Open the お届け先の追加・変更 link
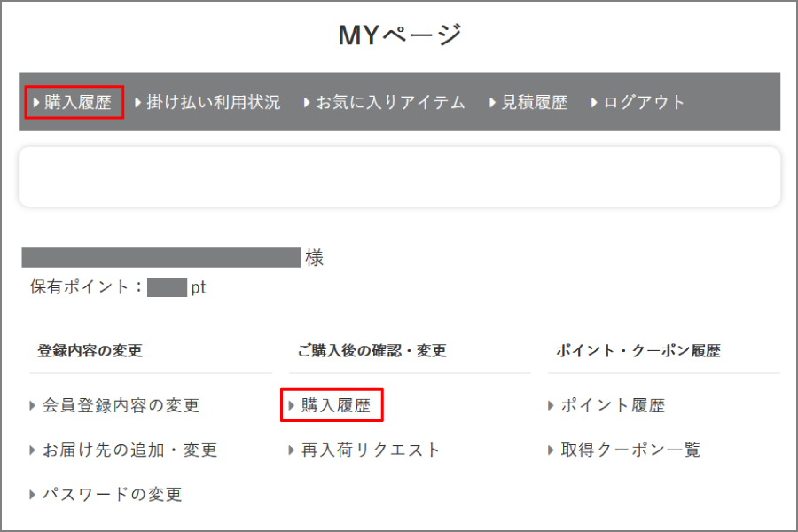The image size is (798, 532). (x=129, y=450)
